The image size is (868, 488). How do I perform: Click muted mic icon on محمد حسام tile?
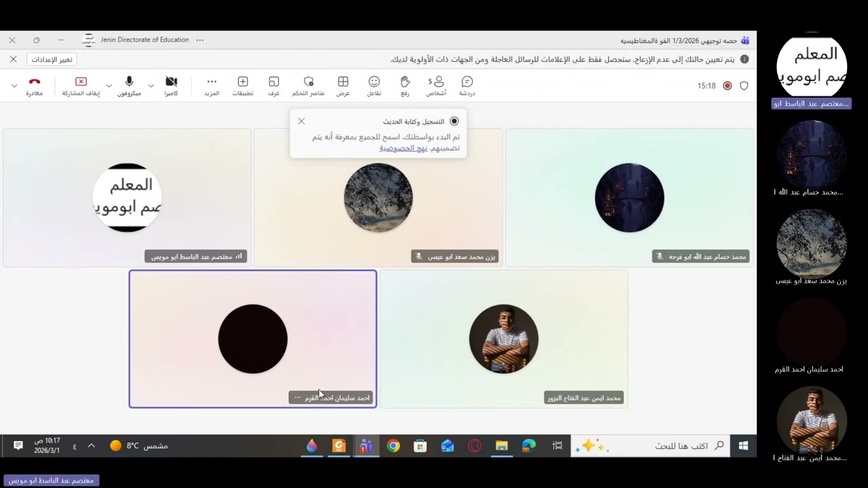click(x=660, y=257)
